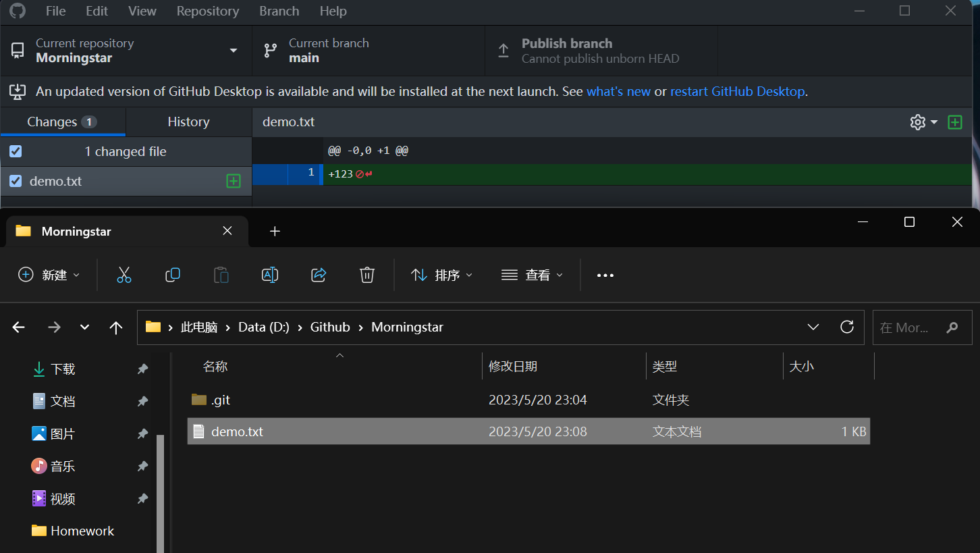
Task: Click the green added icon in diff header
Action: (x=955, y=122)
